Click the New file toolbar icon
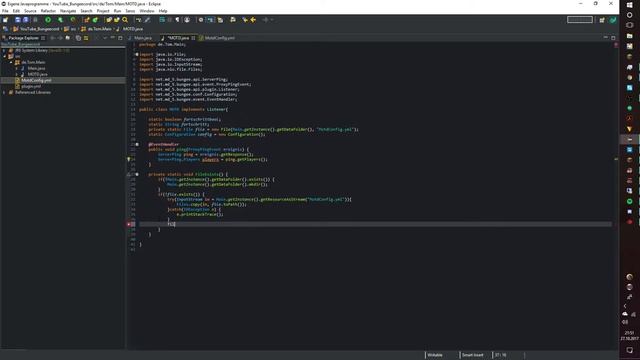This screenshot has width=640, height=360. click(x=5, y=20)
